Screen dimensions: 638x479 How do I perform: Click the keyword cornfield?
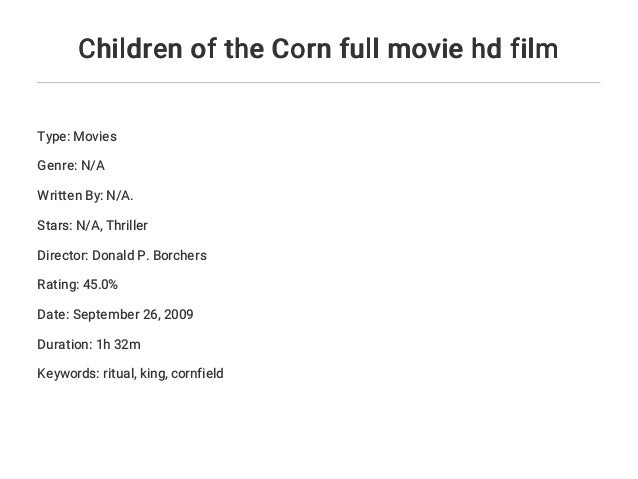197,374
